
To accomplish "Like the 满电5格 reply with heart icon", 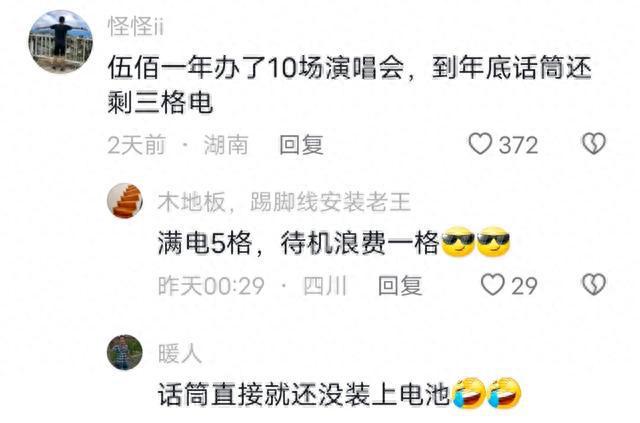I will (493, 284).
